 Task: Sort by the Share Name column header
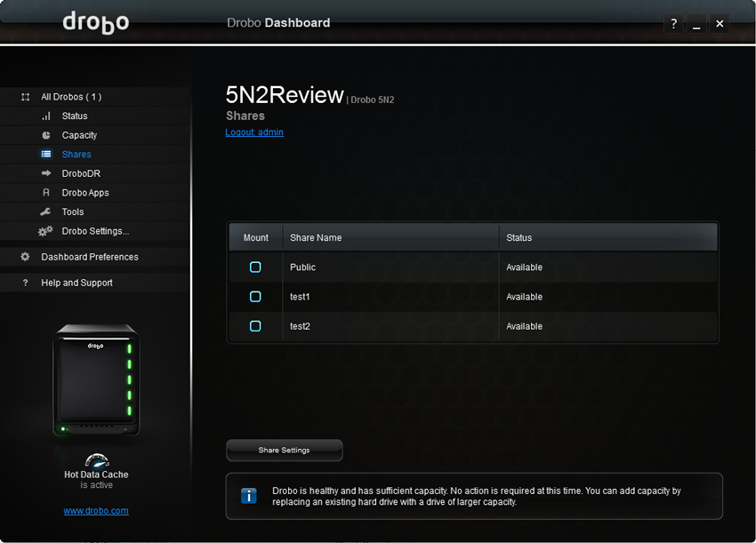[x=390, y=237]
